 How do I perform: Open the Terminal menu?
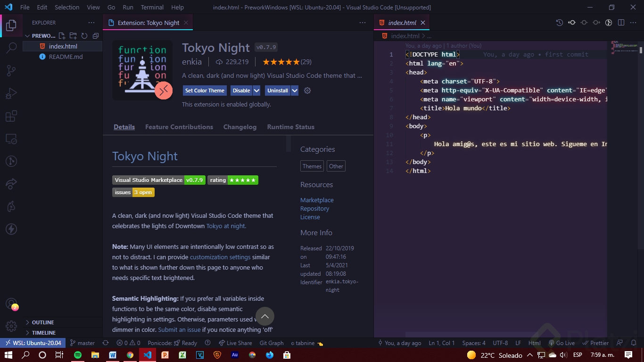click(x=152, y=7)
